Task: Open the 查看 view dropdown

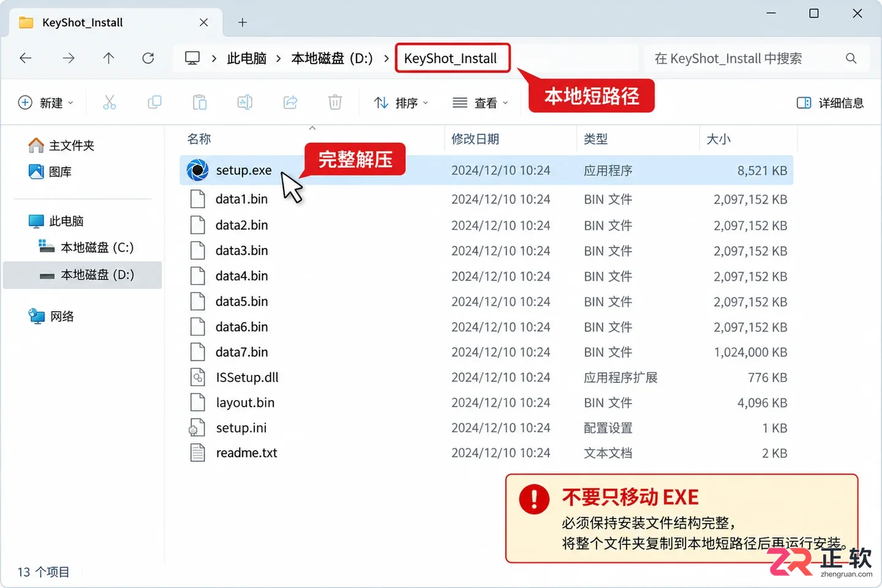Action: (x=480, y=103)
